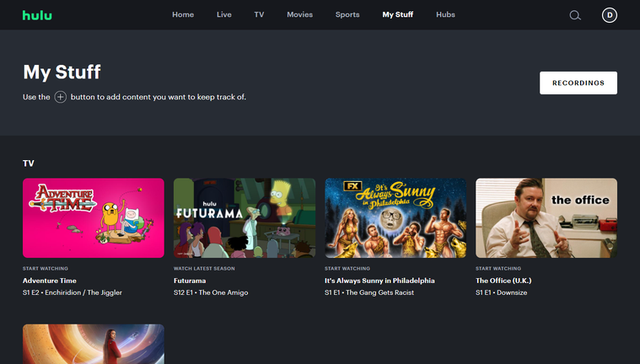Open the partially visible space show thumbnail
640x364 pixels.
(94, 344)
